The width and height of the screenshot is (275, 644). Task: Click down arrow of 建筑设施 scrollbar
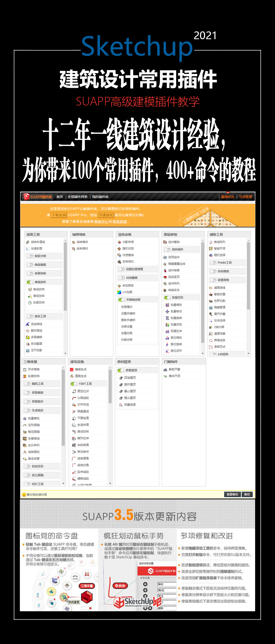coord(110,484)
